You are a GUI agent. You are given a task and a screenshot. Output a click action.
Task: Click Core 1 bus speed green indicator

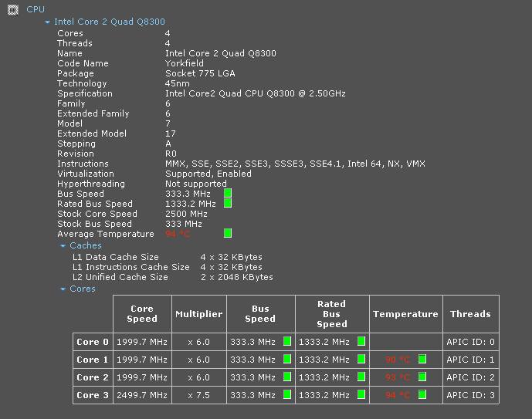[x=287, y=359]
